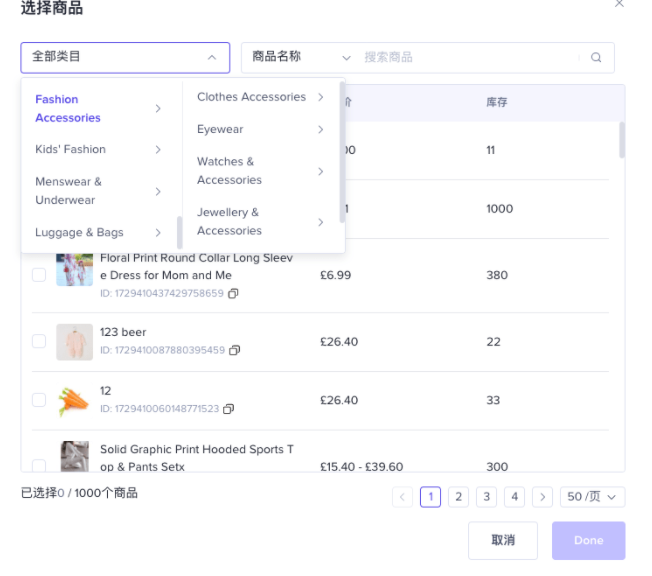
Task: Choose Eyewear from the subcategory list
Action: 220,130
